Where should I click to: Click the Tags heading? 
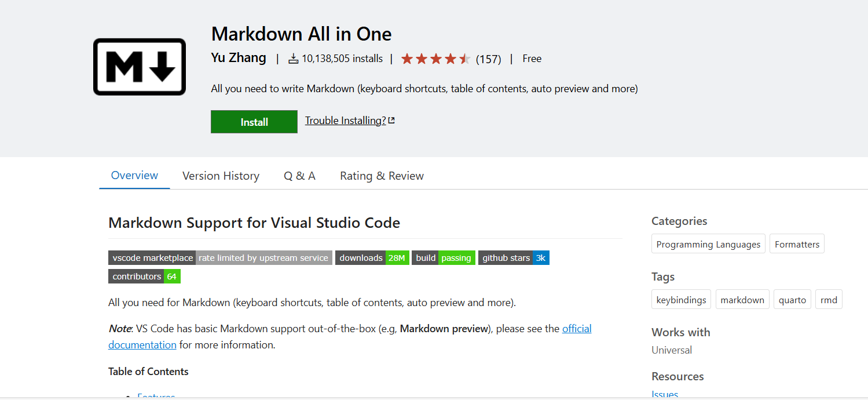[x=663, y=277]
